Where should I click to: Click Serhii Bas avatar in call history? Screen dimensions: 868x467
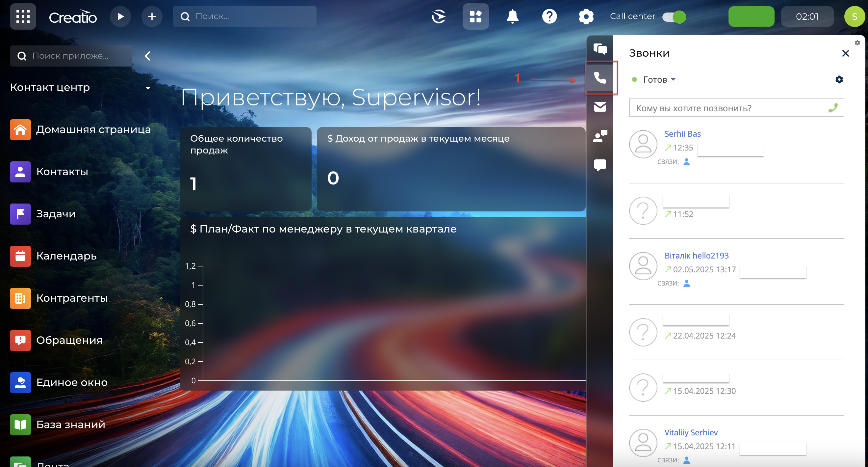[643, 144]
